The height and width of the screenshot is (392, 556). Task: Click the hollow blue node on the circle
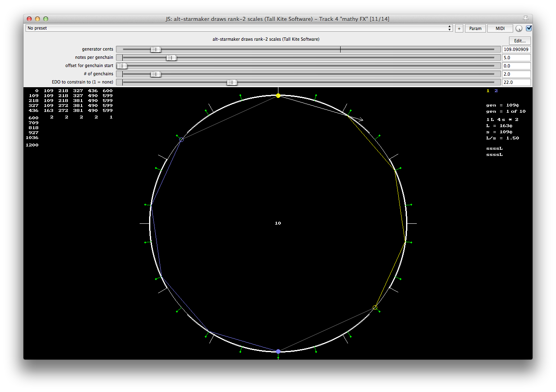coord(181,140)
